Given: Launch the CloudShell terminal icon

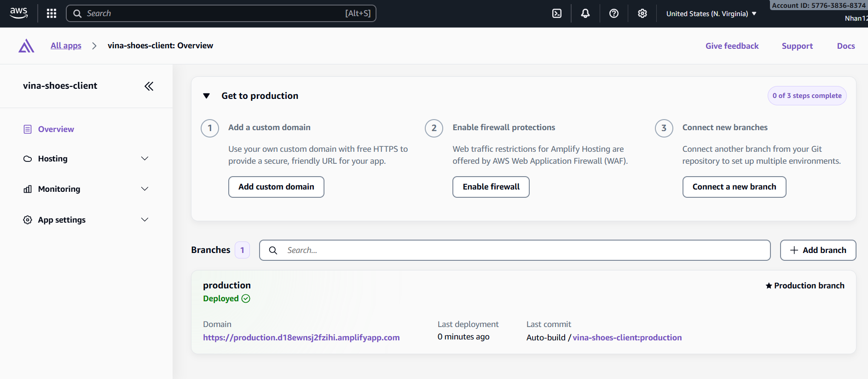Looking at the screenshot, I should click(x=557, y=13).
